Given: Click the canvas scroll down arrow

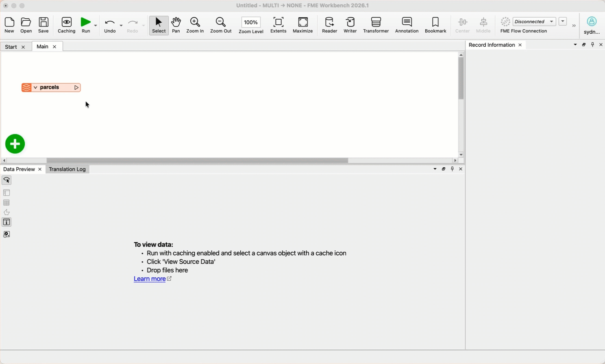Looking at the screenshot, I should (x=461, y=155).
